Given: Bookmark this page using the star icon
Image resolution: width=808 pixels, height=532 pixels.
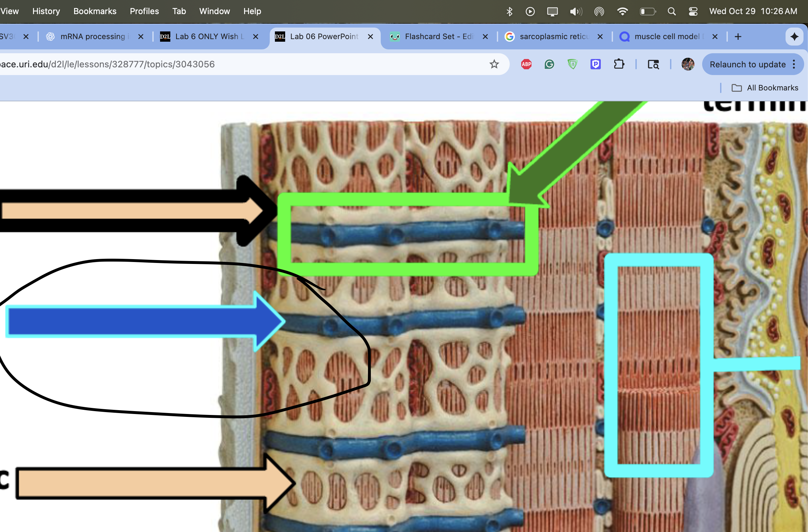Looking at the screenshot, I should coord(494,64).
